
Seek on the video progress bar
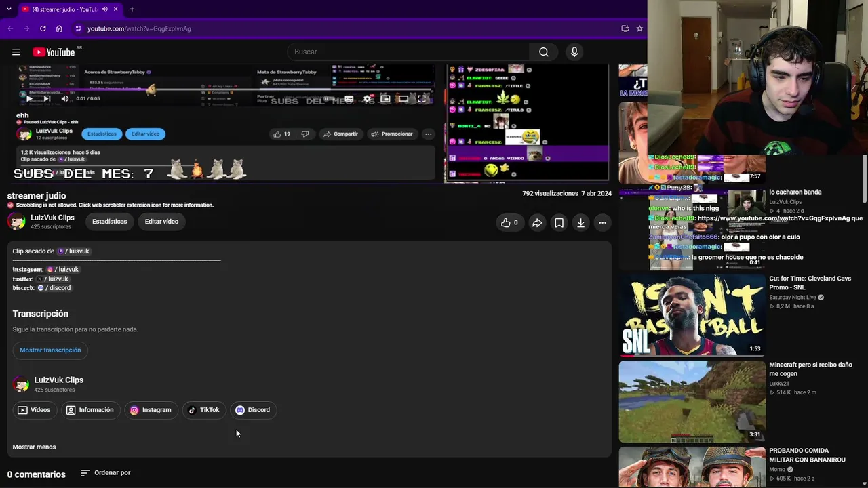click(x=227, y=89)
